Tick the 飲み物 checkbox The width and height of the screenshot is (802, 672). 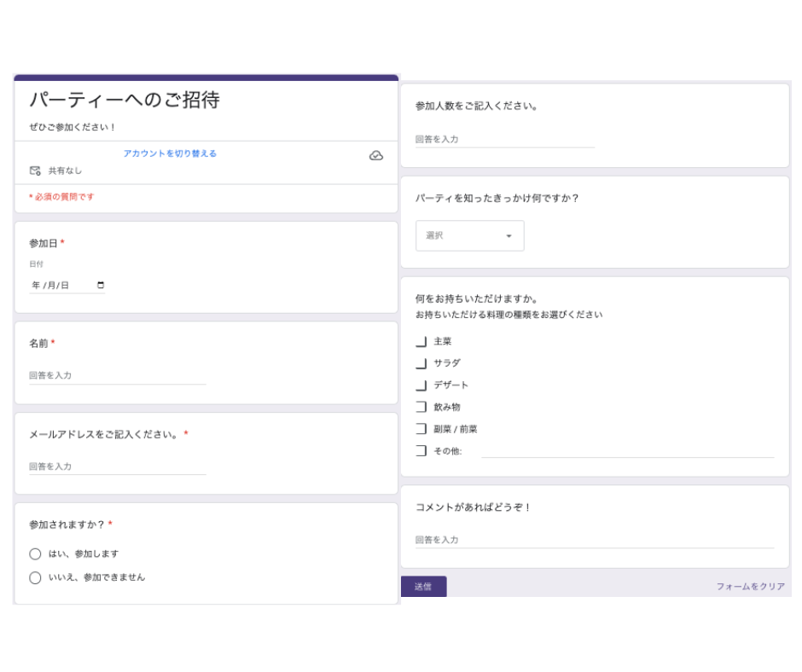coord(421,407)
